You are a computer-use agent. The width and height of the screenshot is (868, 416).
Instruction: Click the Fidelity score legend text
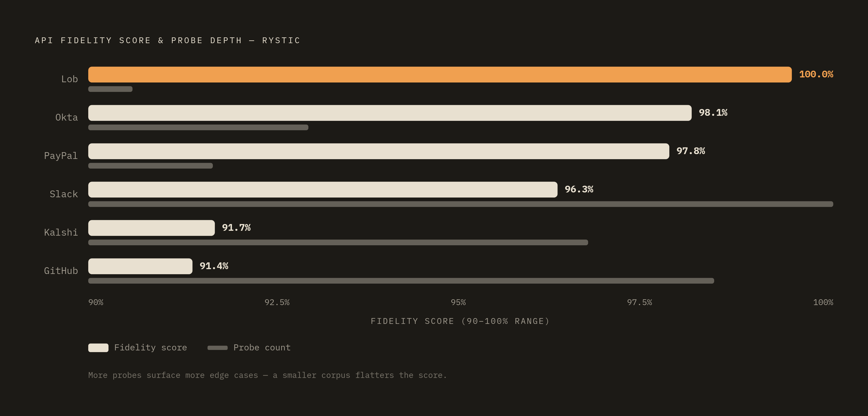(x=151, y=348)
